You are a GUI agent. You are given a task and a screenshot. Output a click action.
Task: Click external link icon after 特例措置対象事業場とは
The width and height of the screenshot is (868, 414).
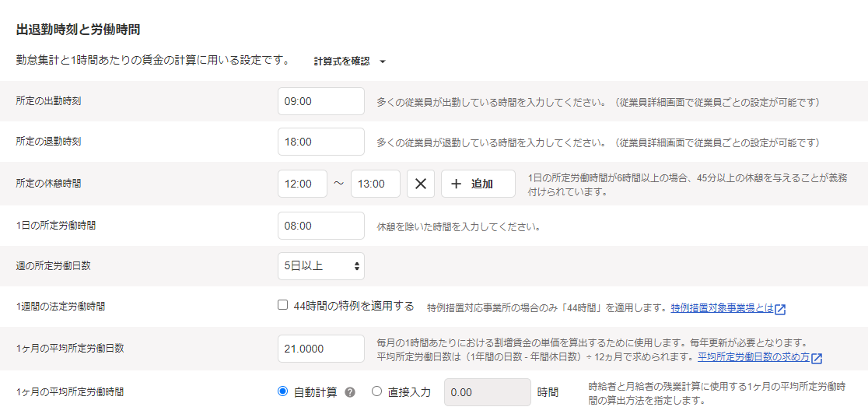[780, 309]
